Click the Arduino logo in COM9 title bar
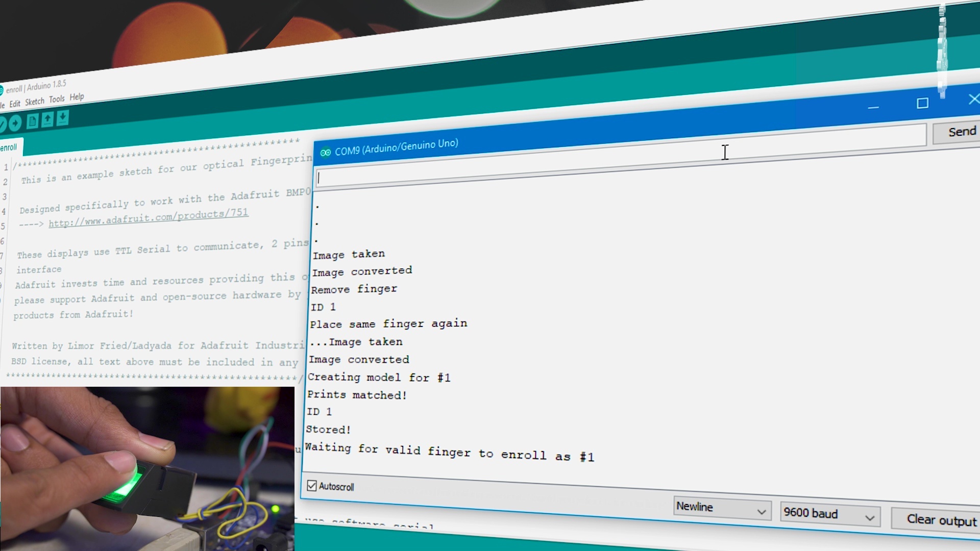The image size is (980, 551). (x=325, y=153)
